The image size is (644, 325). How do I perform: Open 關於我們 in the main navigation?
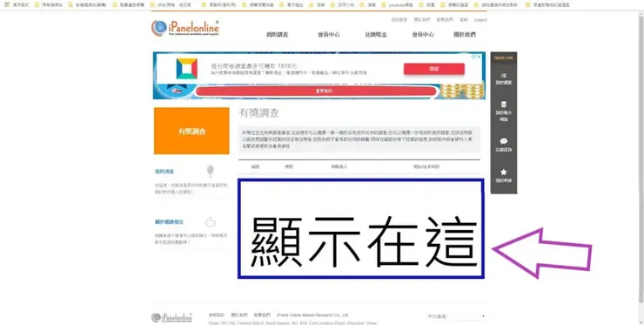pos(465,35)
